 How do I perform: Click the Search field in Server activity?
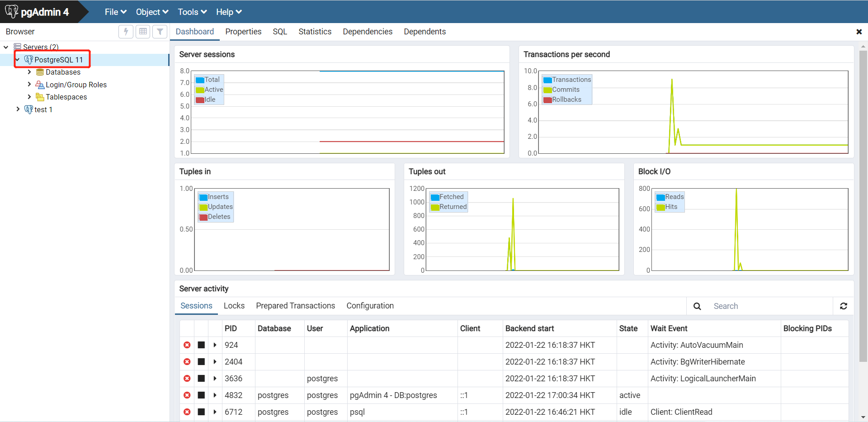[x=770, y=306]
